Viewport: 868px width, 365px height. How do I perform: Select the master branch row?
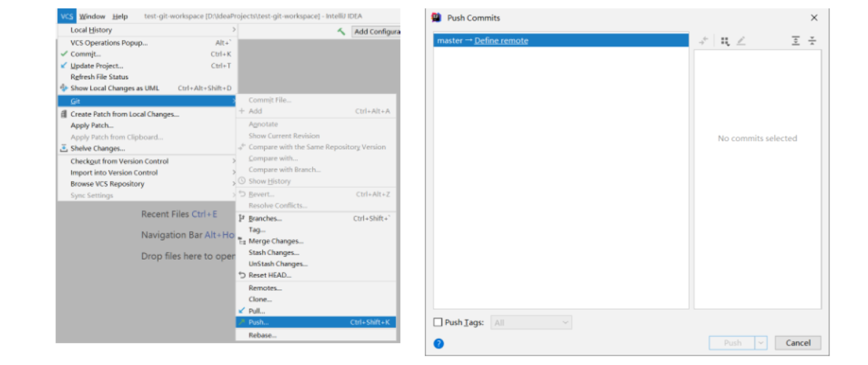[x=561, y=41]
